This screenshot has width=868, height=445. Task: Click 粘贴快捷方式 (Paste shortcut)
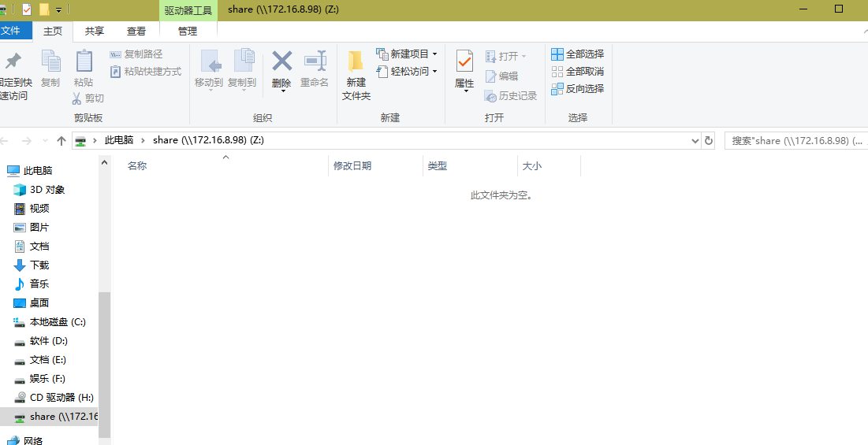click(146, 72)
